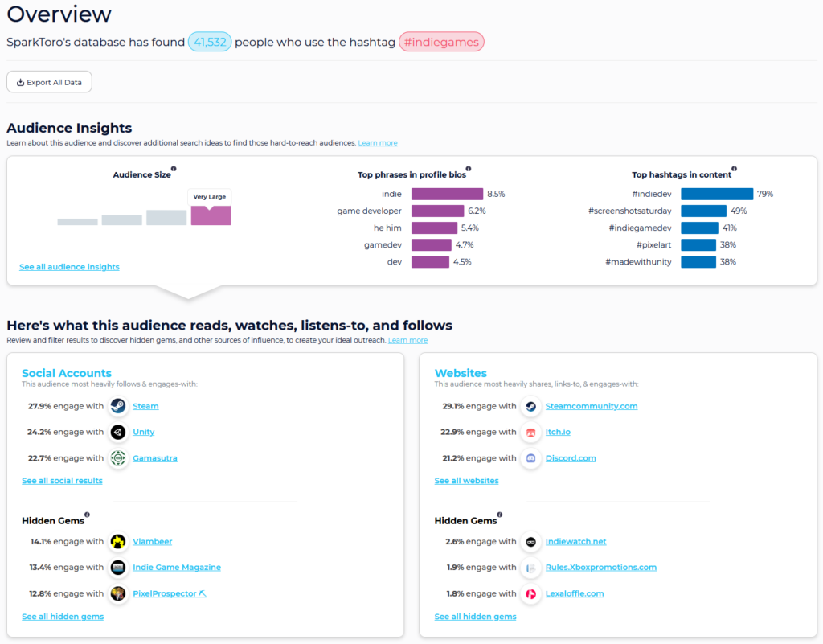823x644 pixels.
Task: Open the Steam social account link
Action: tap(145, 406)
